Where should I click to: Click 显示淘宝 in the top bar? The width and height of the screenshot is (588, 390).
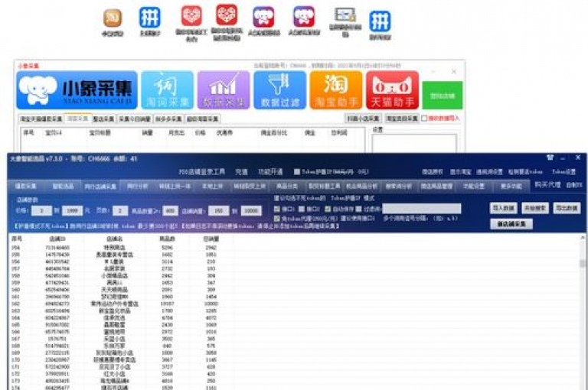(x=460, y=172)
